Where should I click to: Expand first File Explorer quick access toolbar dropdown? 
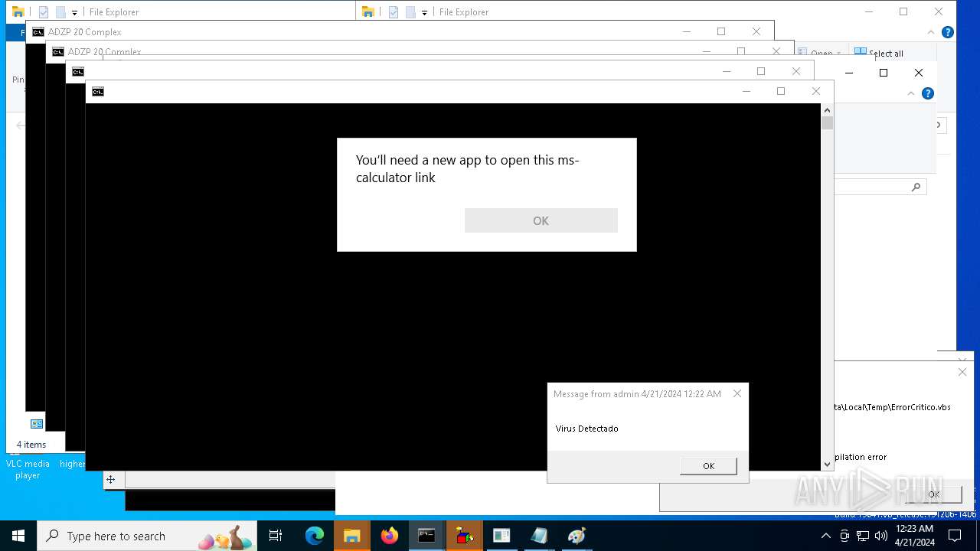coord(74,13)
